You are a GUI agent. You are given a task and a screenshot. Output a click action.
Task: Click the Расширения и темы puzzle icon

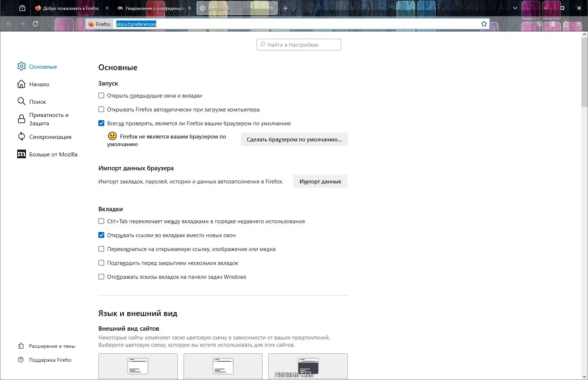coord(21,346)
